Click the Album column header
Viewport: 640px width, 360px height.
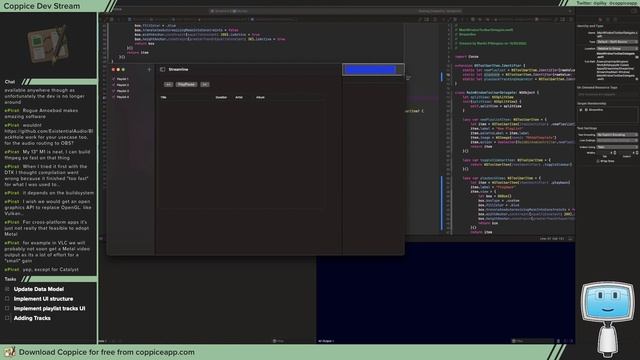click(x=260, y=98)
